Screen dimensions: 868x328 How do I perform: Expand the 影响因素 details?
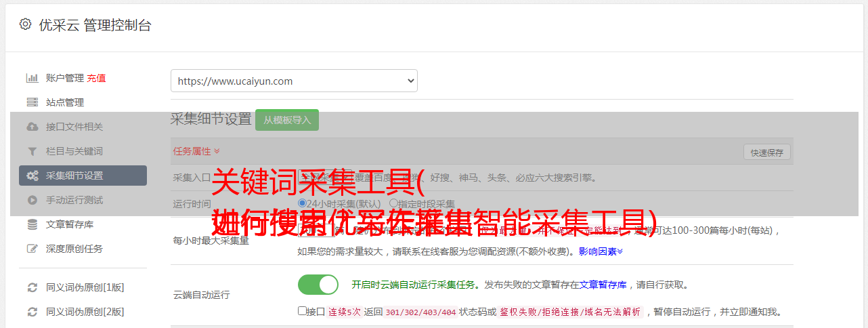point(601,251)
